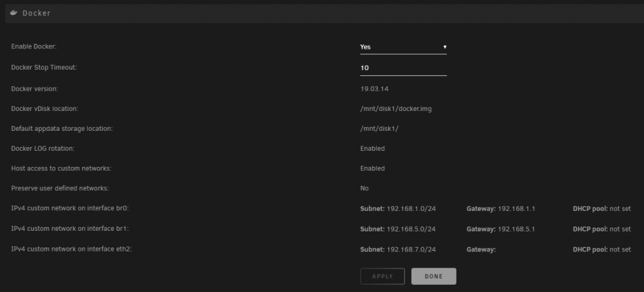
Task: Click the Default appdata storage location label
Action: click(62, 129)
